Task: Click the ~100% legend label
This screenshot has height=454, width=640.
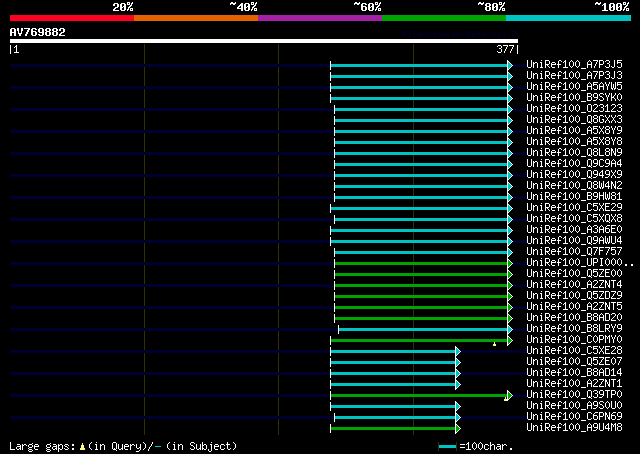Action: coord(612,7)
